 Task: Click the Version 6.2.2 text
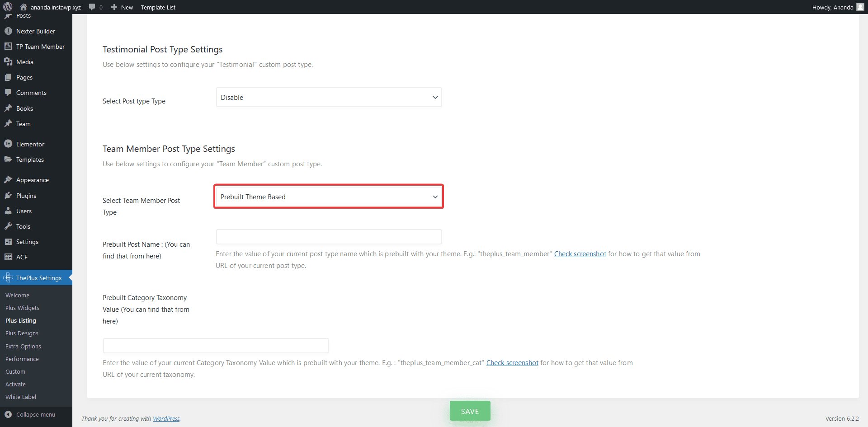(842, 418)
